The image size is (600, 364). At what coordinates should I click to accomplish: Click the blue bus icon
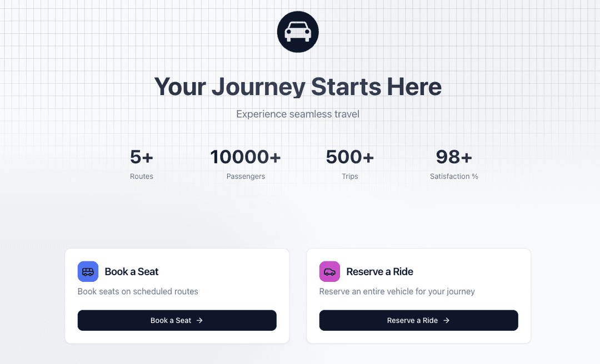click(88, 272)
